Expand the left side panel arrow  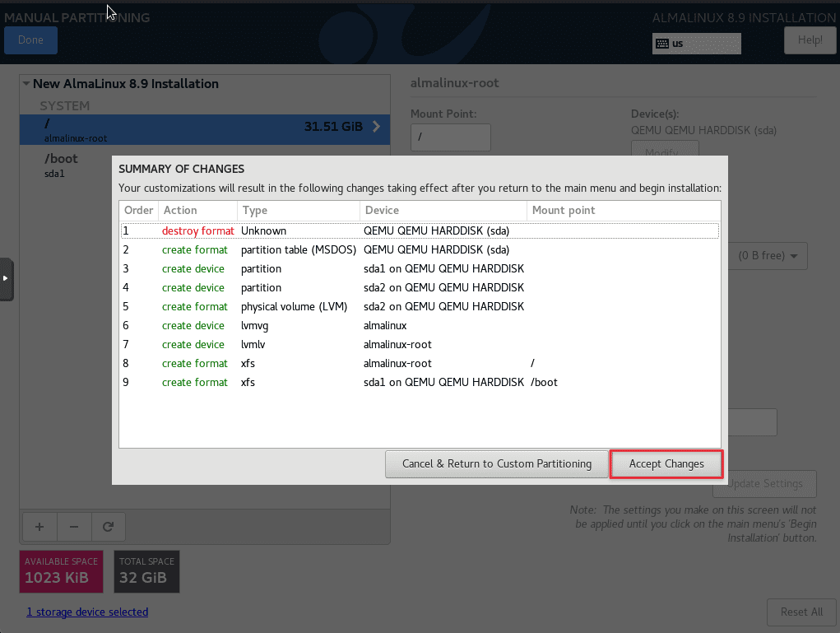pyautogui.click(x=6, y=279)
